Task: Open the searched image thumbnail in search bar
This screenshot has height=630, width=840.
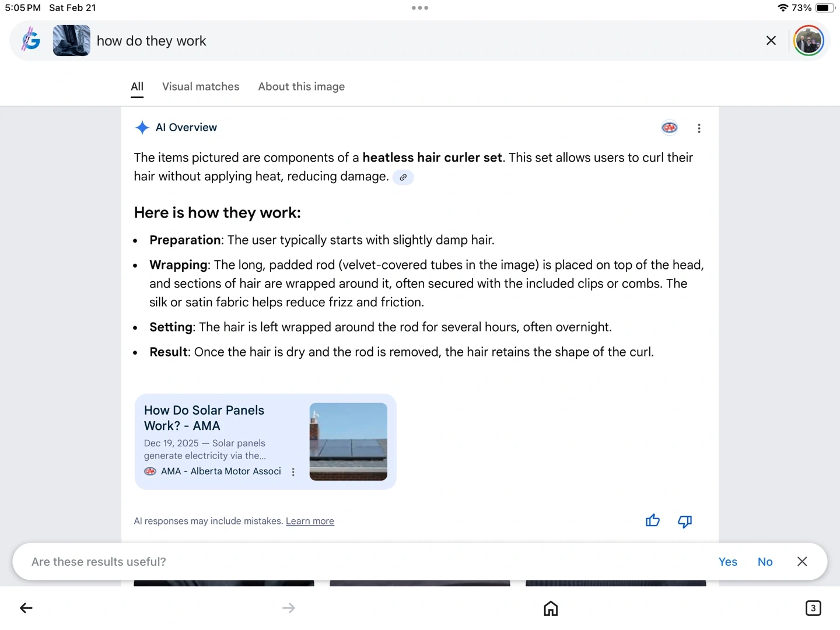Action: tap(71, 41)
